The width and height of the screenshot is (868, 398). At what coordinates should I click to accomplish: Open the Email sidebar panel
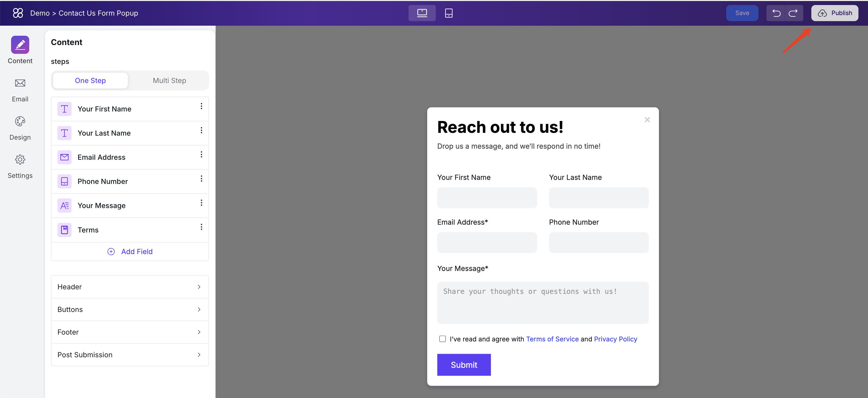20,90
